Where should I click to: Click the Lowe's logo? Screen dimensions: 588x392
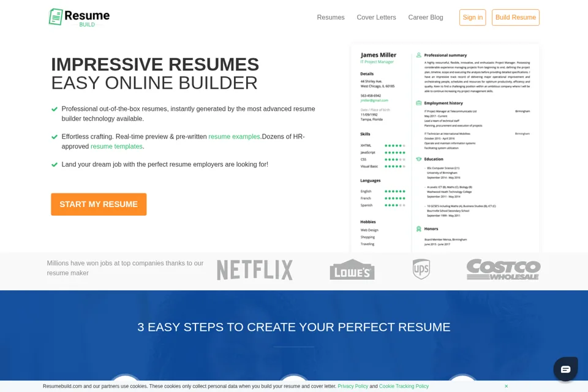[x=352, y=269]
